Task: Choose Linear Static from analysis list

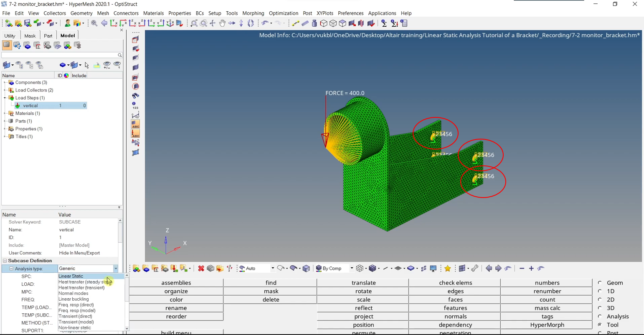Action: point(71,276)
